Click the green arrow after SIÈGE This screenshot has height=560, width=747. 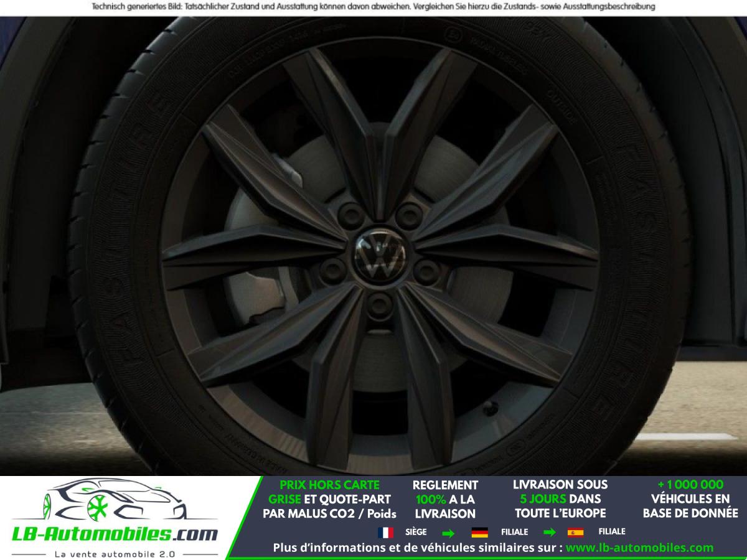[x=448, y=533]
